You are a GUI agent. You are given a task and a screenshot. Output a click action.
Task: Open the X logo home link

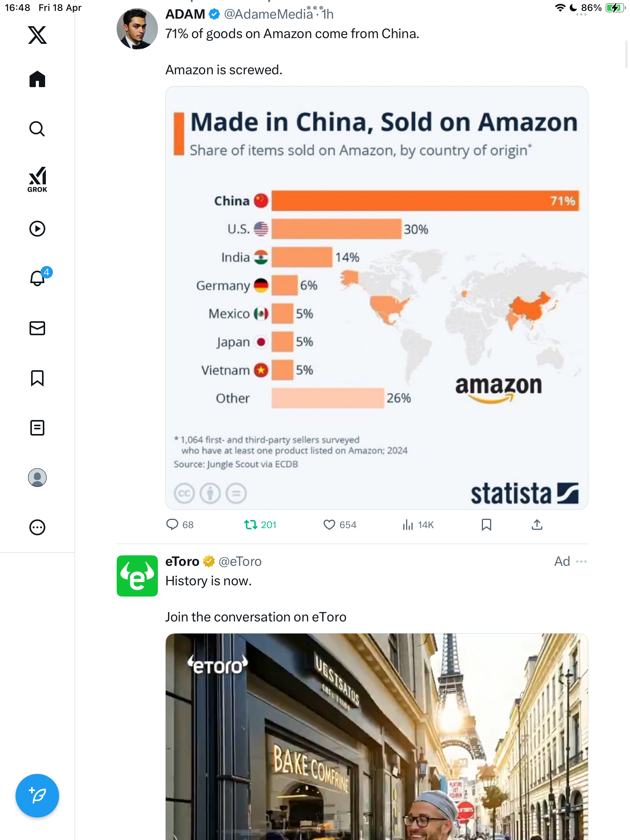pos(37,35)
